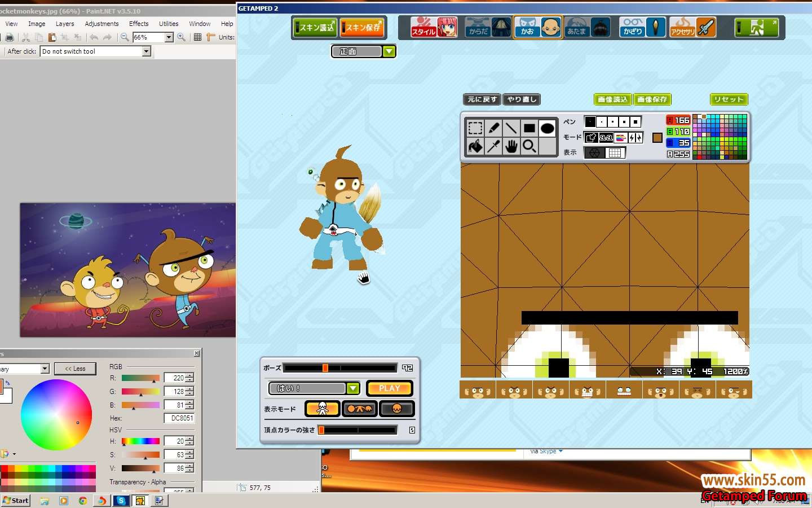
Task: Click the リセット reset button
Action: 729,99
